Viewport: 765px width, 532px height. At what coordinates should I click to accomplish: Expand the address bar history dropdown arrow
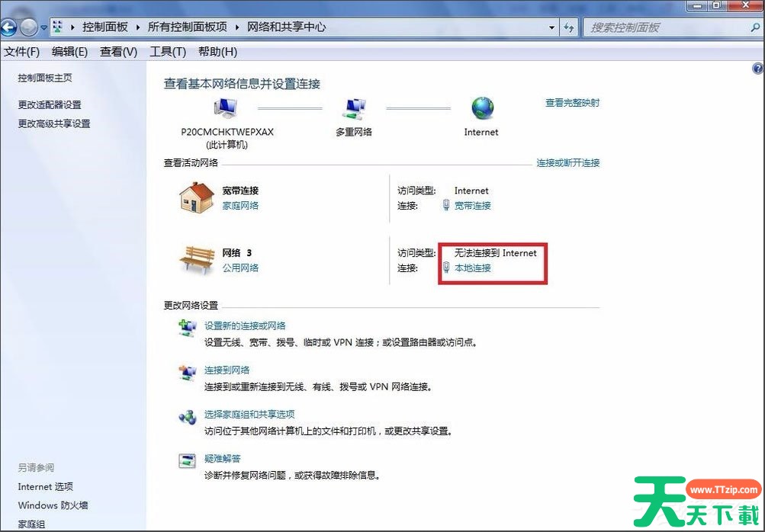(552, 27)
